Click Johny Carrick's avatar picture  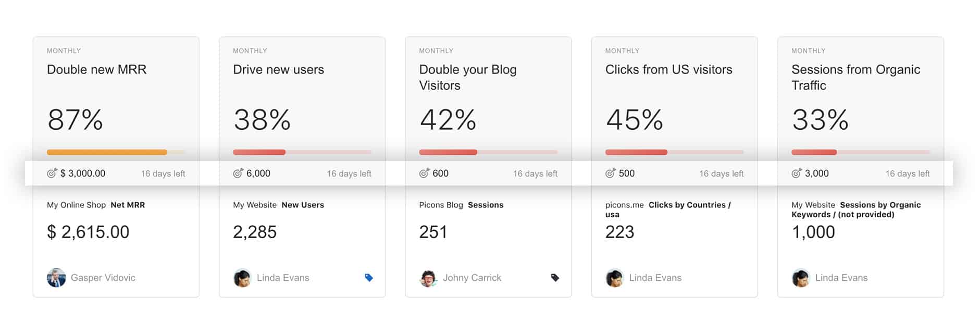(428, 278)
